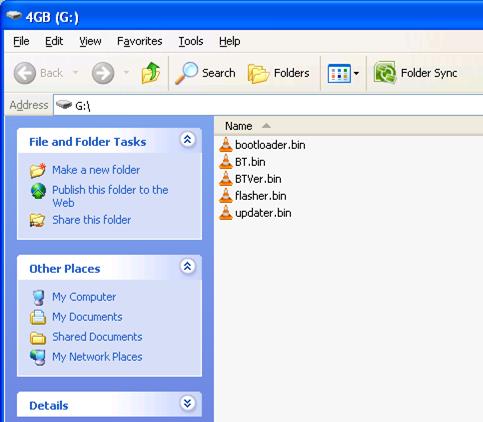
Task: Launch Folder Sync from toolbar
Action: (415, 73)
